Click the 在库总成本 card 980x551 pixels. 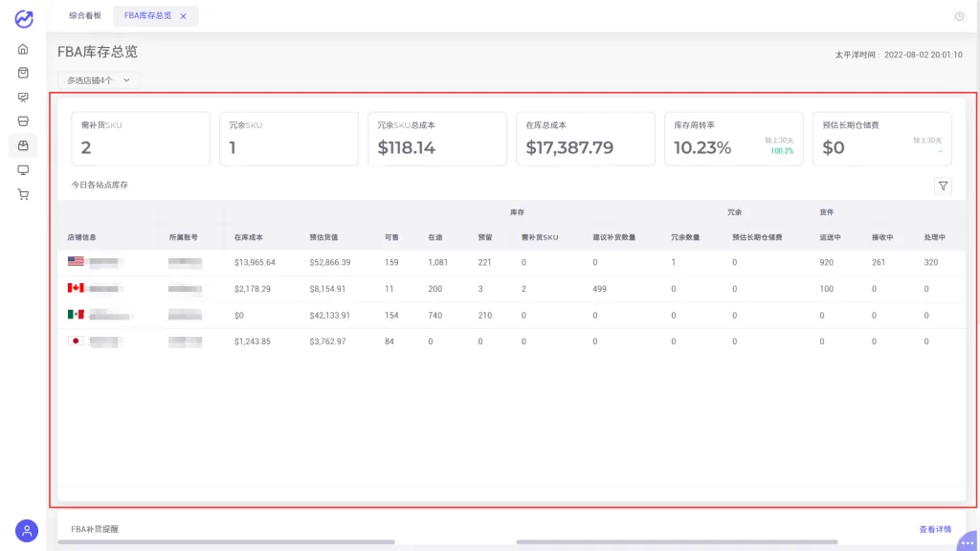585,139
